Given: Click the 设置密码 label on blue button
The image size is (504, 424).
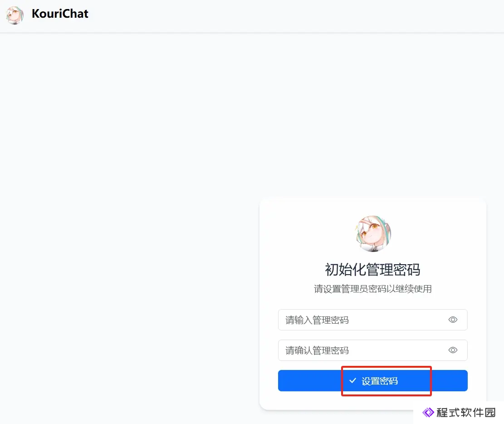Looking at the screenshot, I should [x=380, y=381].
